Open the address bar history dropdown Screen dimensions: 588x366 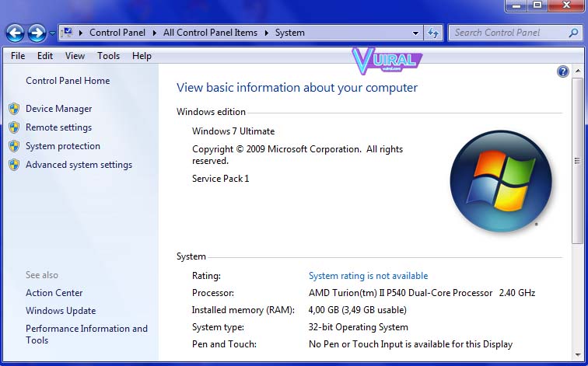point(415,33)
